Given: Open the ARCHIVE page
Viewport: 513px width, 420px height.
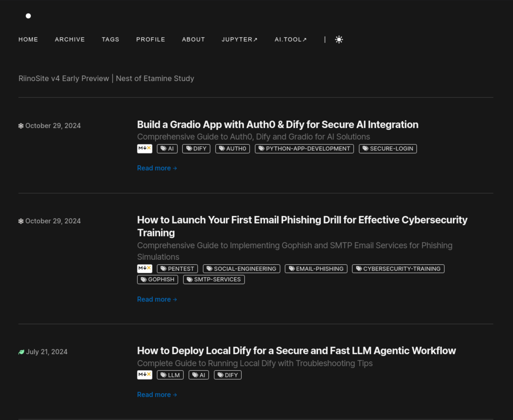Looking at the screenshot, I should tap(70, 39).
